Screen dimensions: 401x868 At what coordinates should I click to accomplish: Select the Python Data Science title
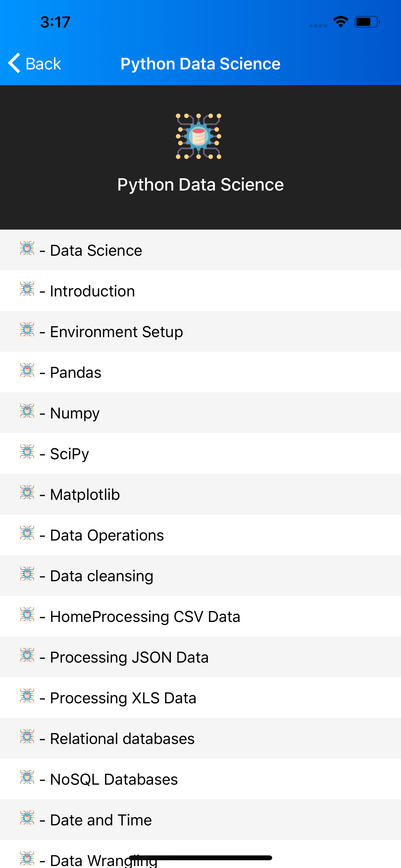(x=200, y=184)
